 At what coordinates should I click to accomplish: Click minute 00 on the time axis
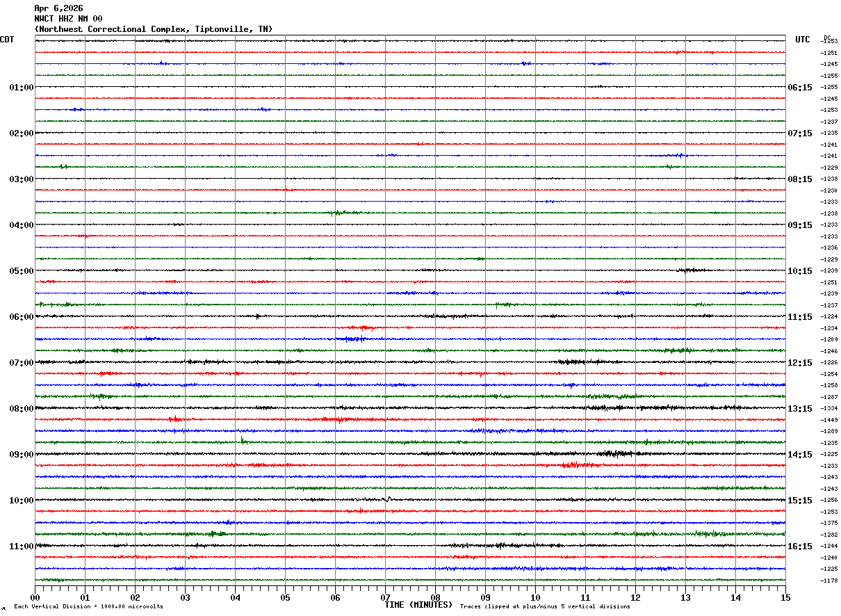point(35,597)
